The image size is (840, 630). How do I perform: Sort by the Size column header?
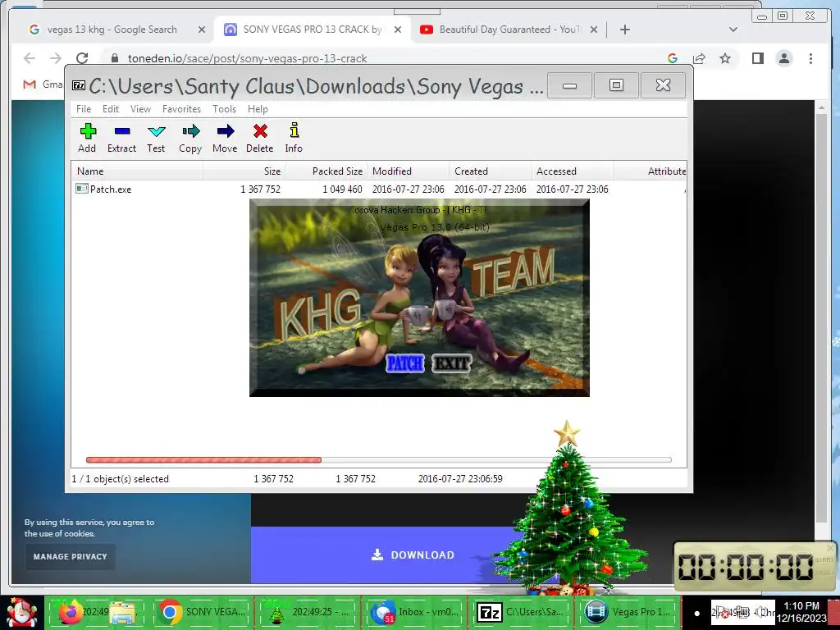pos(244,171)
